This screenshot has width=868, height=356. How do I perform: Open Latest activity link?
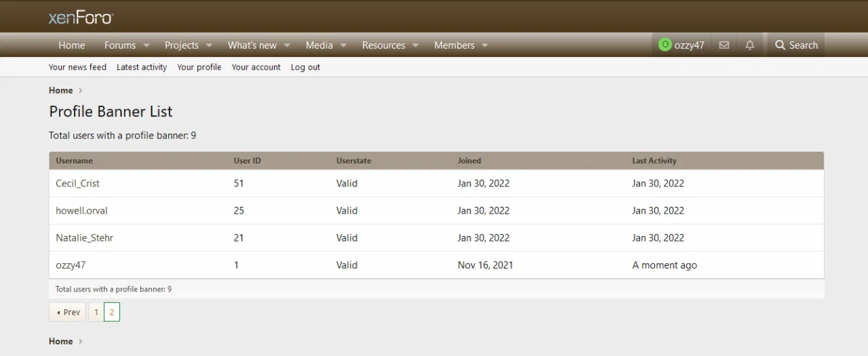(142, 67)
